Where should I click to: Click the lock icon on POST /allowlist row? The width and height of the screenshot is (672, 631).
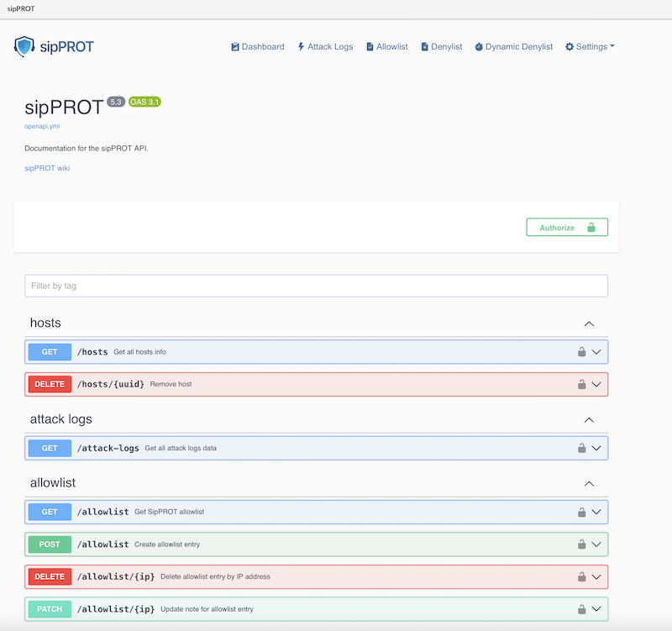pos(581,544)
